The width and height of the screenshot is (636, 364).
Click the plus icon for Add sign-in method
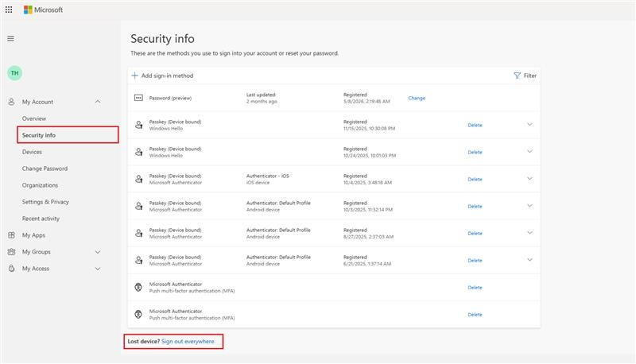point(134,76)
